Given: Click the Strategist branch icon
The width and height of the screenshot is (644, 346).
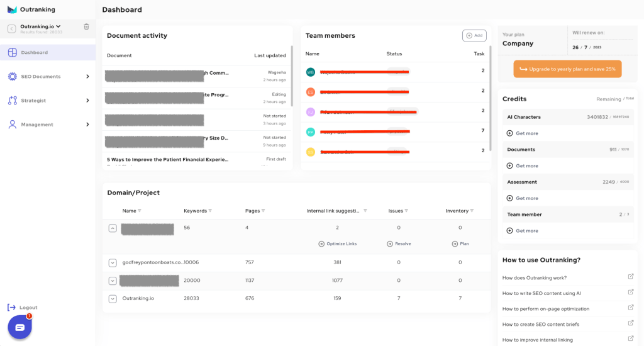Looking at the screenshot, I should coord(13,100).
